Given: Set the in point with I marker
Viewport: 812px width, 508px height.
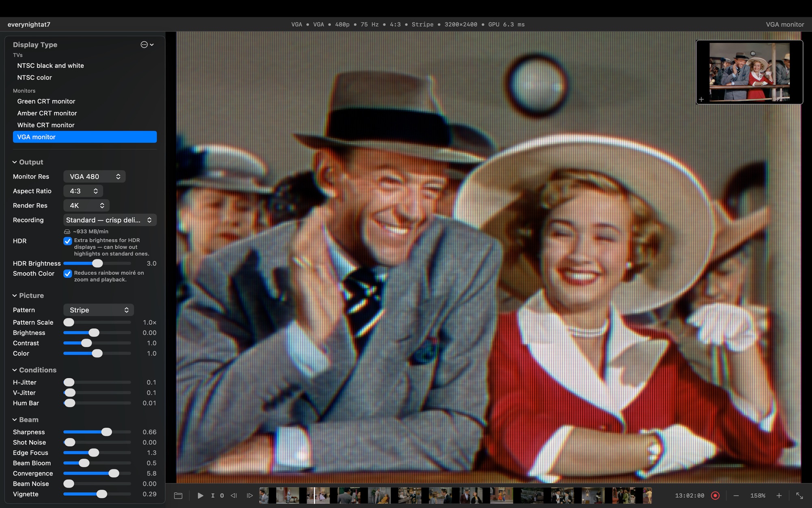Looking at the screenshot, I should click(213, 495).
